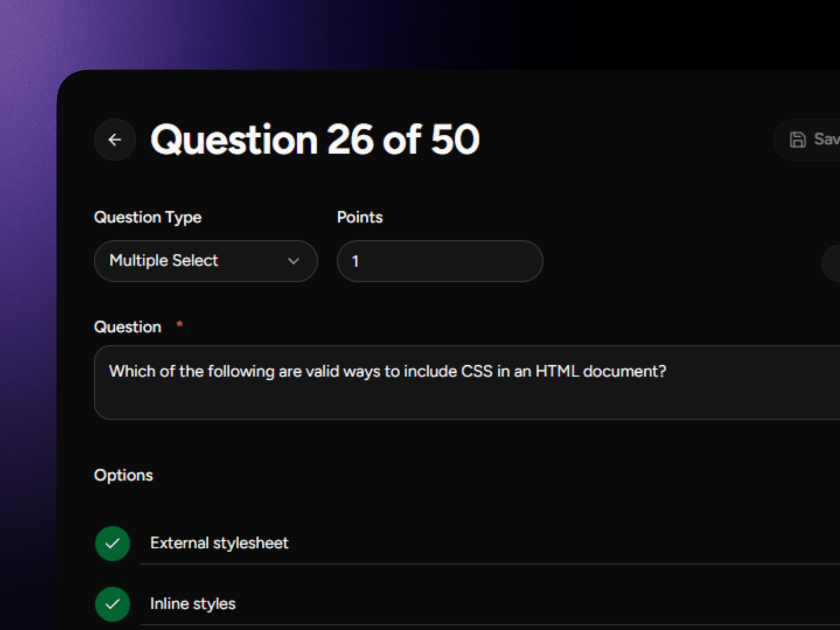The image size is (840, 630).
Task: Click the Question 26 of 50 heading
Action: click(x=315, y=140)
